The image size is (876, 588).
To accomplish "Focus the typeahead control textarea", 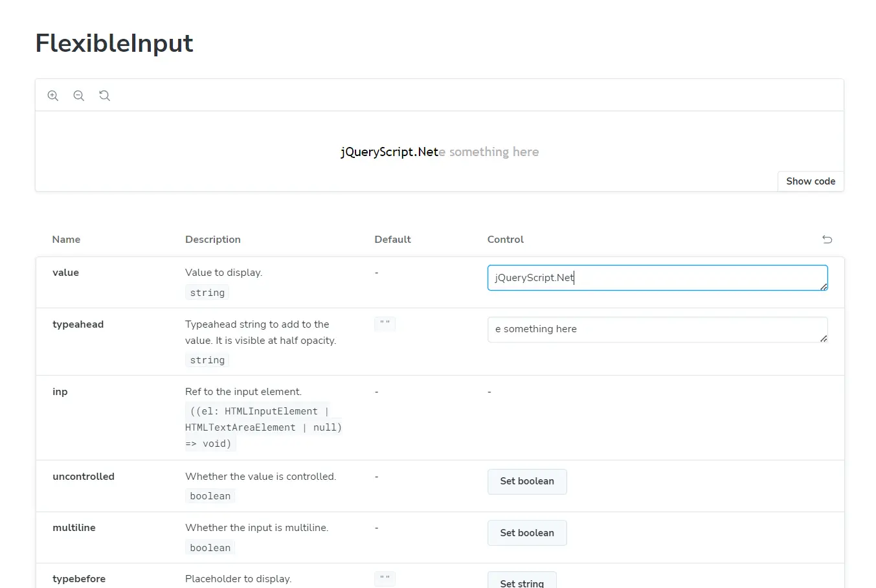I will pyautogui.click(x=657, y=330).
